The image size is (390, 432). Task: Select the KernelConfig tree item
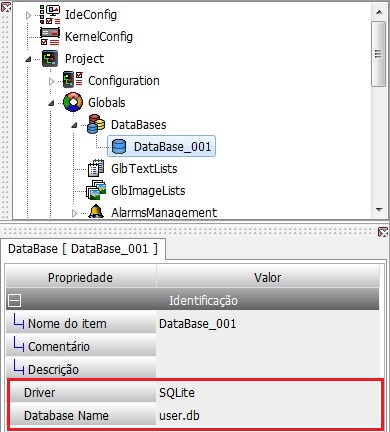pos(99,37)
